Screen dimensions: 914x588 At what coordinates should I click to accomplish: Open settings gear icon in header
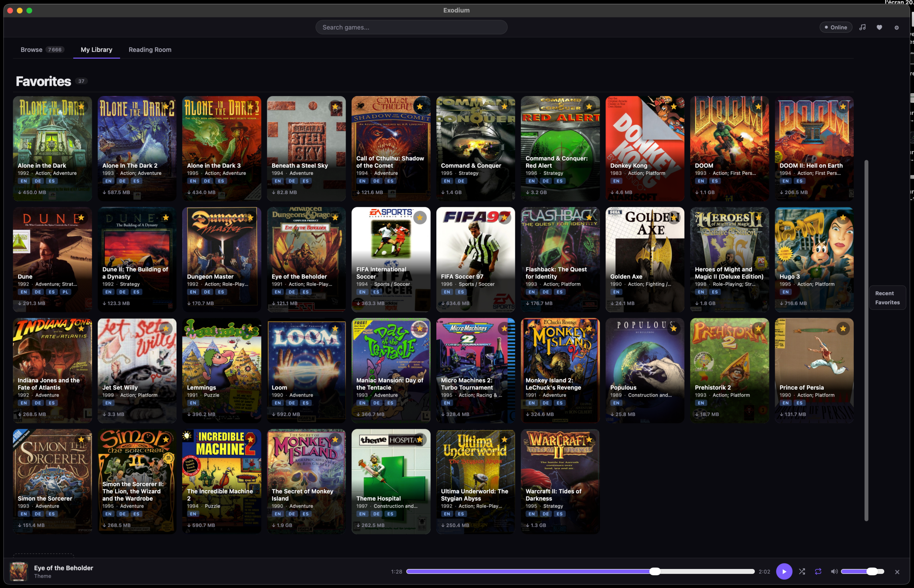coord(897,27)
